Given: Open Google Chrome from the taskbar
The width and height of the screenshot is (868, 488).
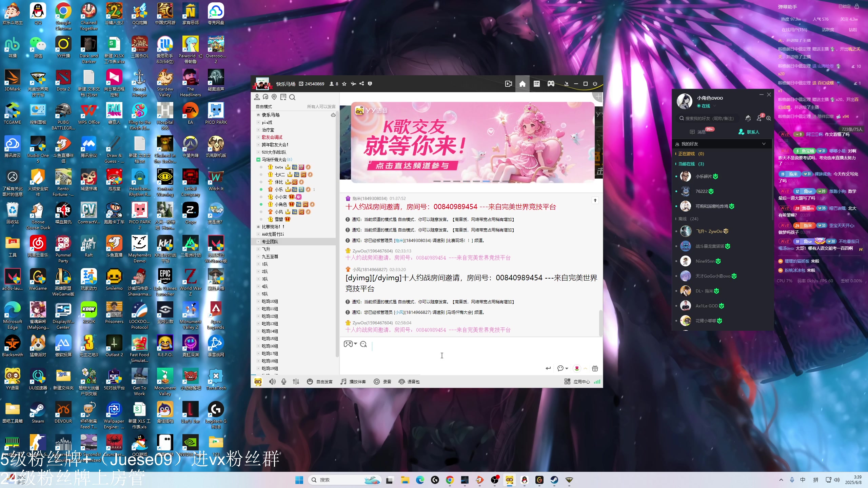Looking at the screenshot, I should (x=450, y=480).
